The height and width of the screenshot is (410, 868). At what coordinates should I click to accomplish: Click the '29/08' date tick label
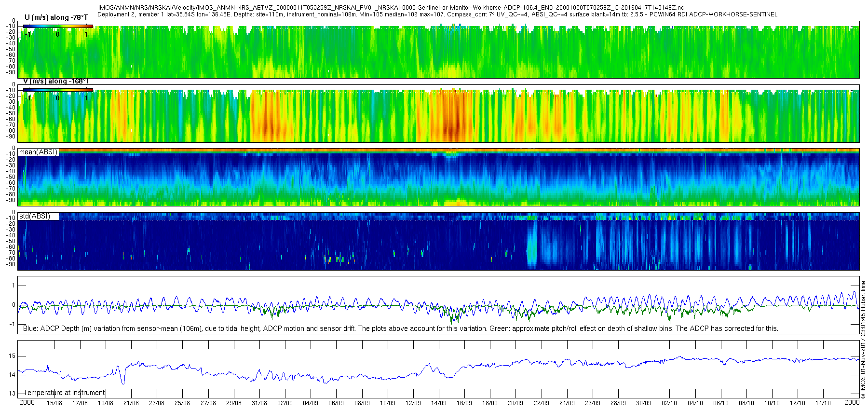[234, 403]
